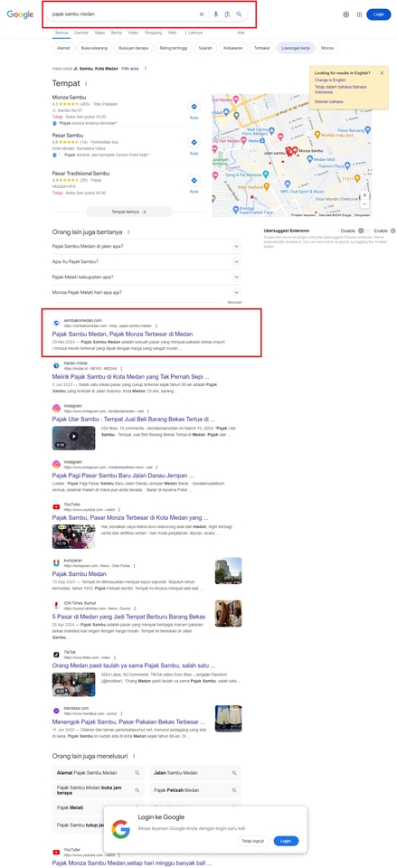Open the Alat tools menu

pos(241,33)
